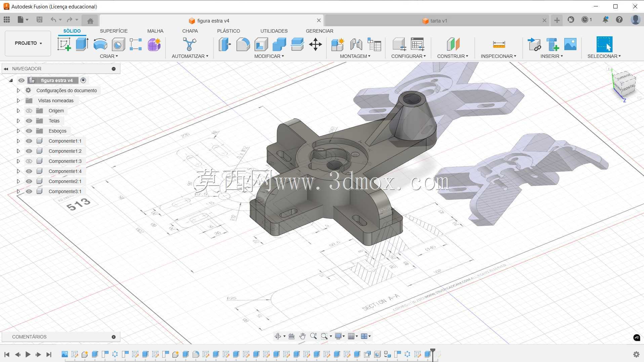Viewport: 644px width, 362px height.
Task: Select the Joint tool icon
Action: click(356, 44)
